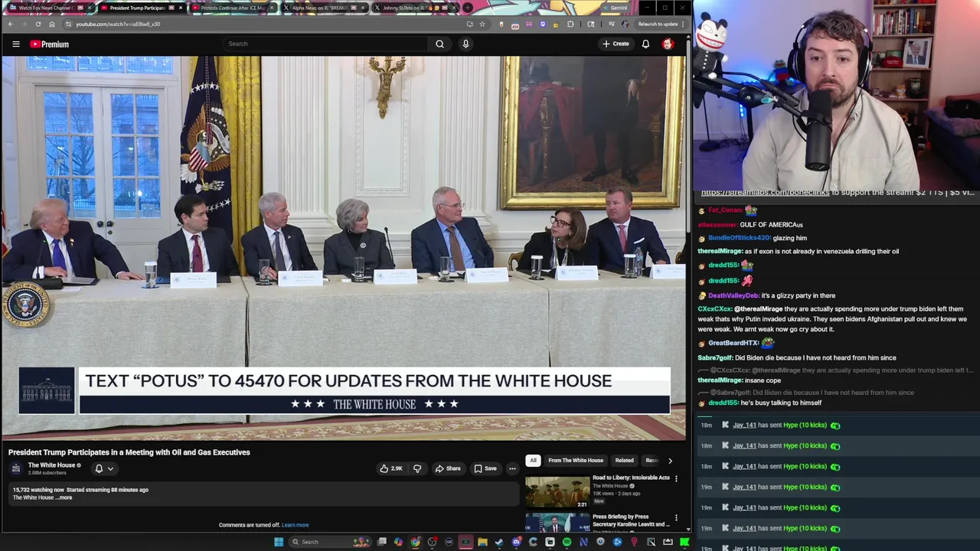This screenshot has height=551, width=980.
Task: Open the streamlabs.com donation link in chat
Action: (765, 193)
